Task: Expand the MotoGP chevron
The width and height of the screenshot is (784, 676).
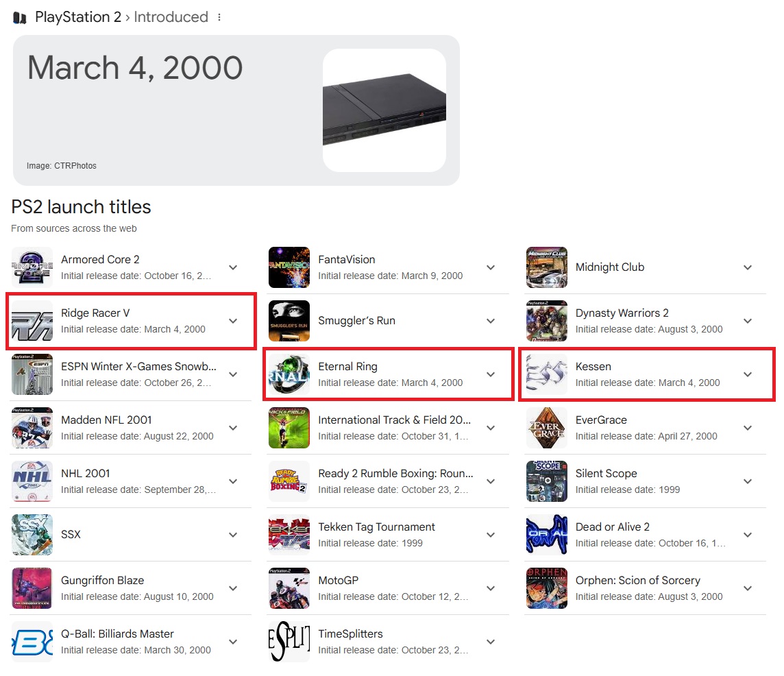Action: tap(491, 589)
